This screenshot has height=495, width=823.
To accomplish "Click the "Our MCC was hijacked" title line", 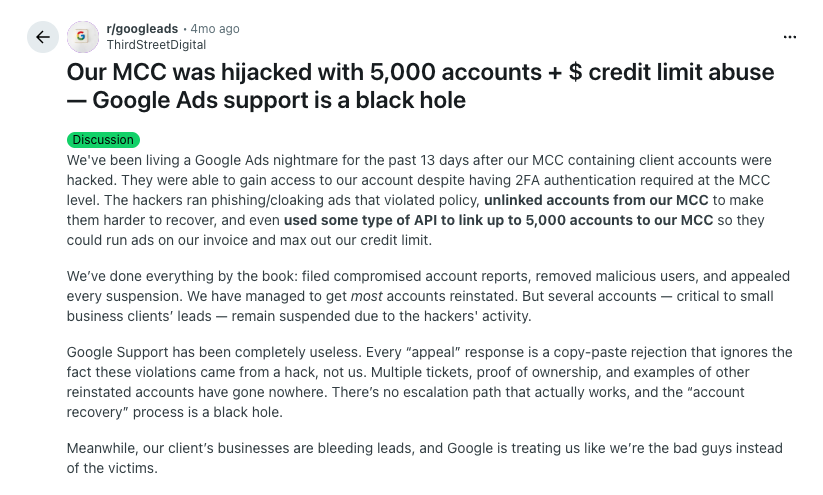I will pos(420,72).
